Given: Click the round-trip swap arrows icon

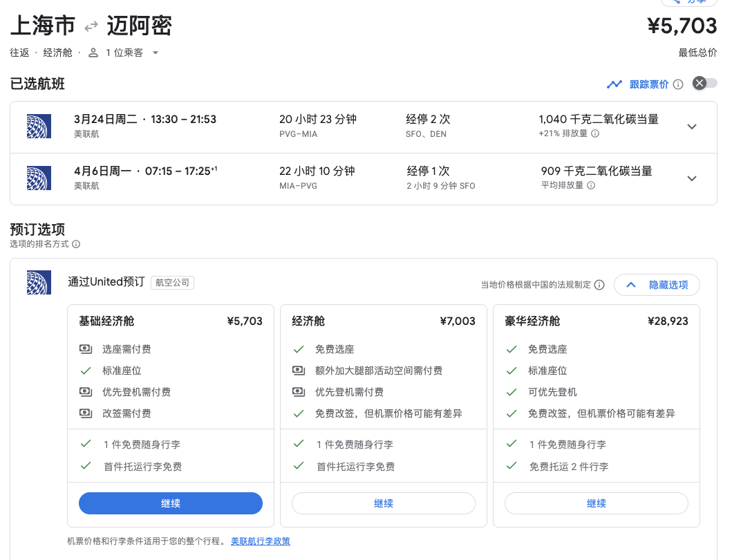Looking at the screenshot, I should 91,27.
